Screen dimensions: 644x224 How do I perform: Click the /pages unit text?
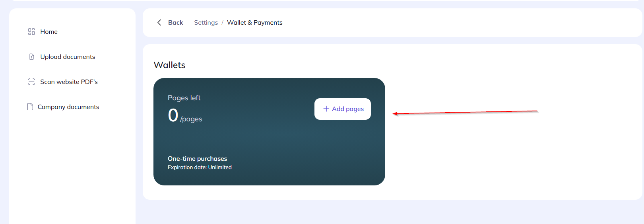[x=191, y=119]
